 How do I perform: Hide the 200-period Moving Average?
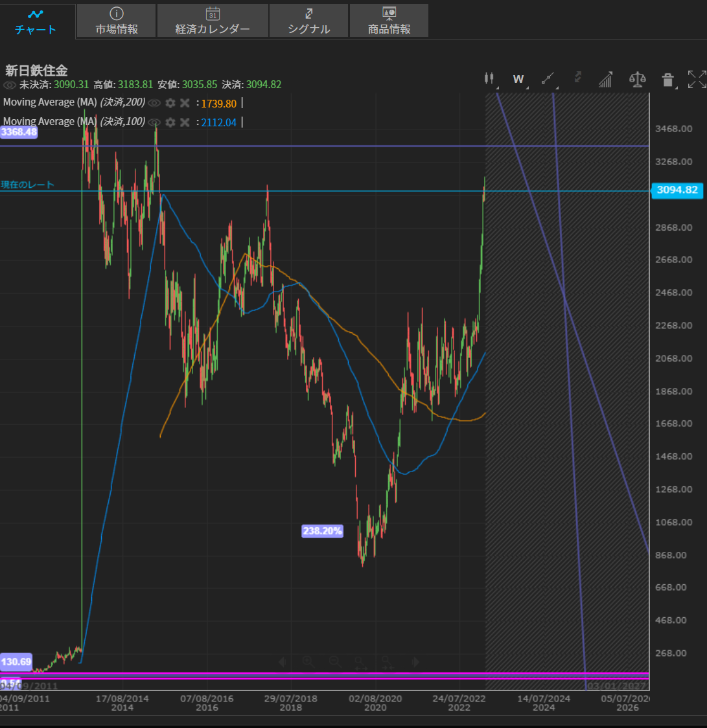[154, 103]
